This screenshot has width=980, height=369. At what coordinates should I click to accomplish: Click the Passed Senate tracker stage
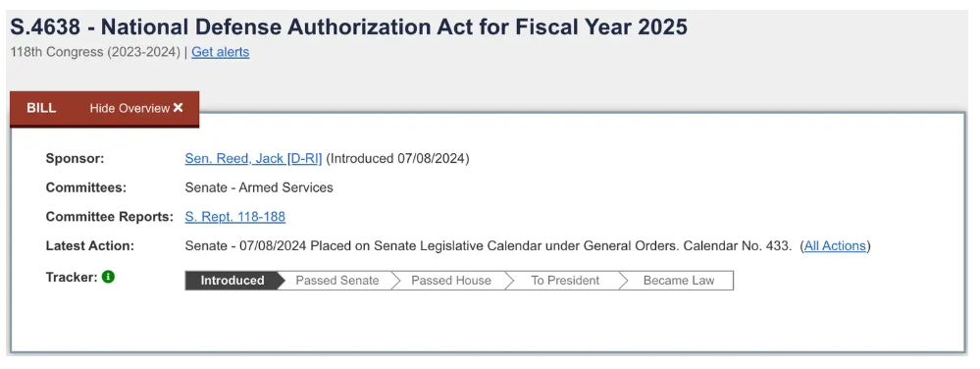pyautogui.click(x=336, y=281)
